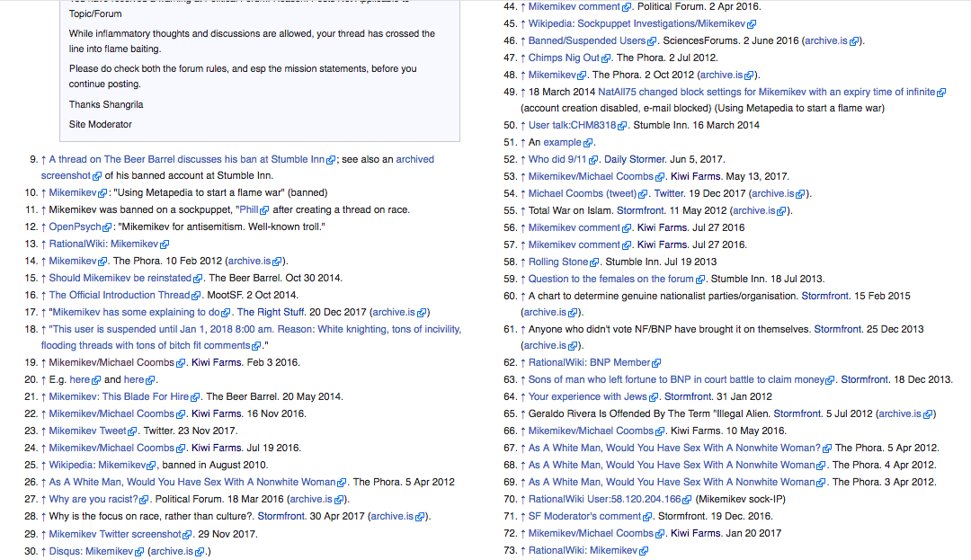Select the "(Mikemikev sock-IP)" text
The width and height of the screenshot is (971, 560).
coord(742,500)
